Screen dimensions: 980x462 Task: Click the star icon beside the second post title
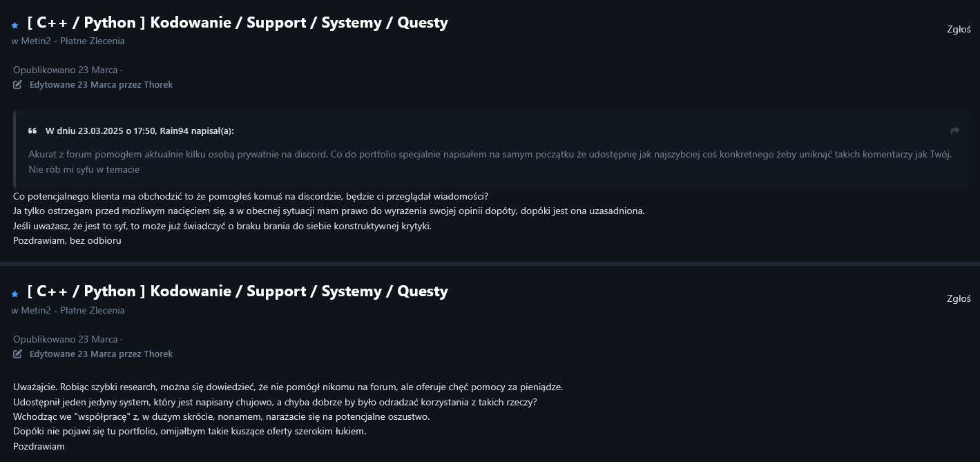[15, 294]
